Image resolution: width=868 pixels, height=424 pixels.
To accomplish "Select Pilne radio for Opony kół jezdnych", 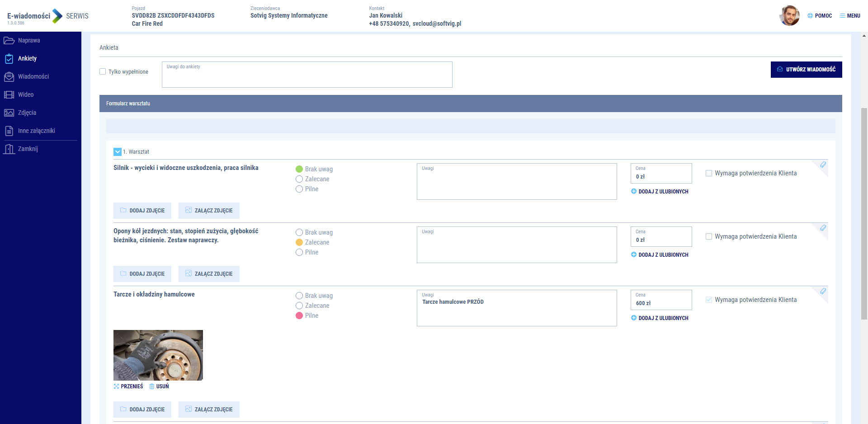I will coord(299,252).
